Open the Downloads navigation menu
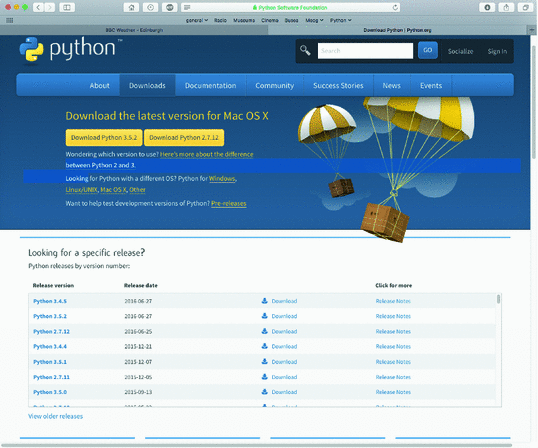The width and height of the screenshot is (538, 448). tap(147, 85)
